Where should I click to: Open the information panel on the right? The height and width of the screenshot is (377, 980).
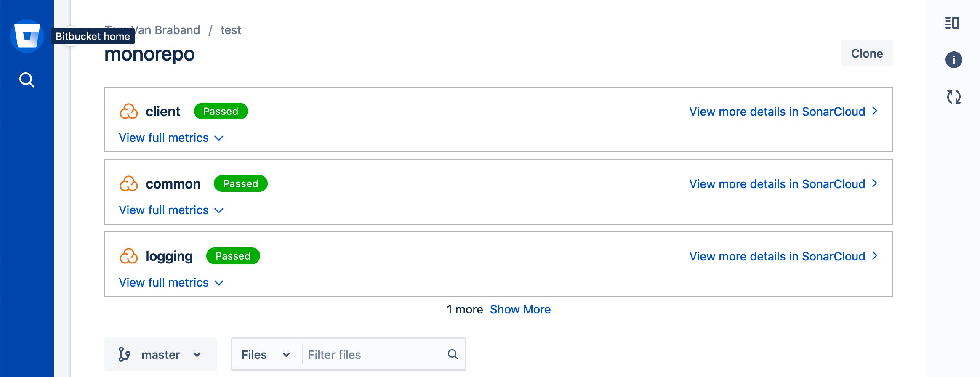954,60
